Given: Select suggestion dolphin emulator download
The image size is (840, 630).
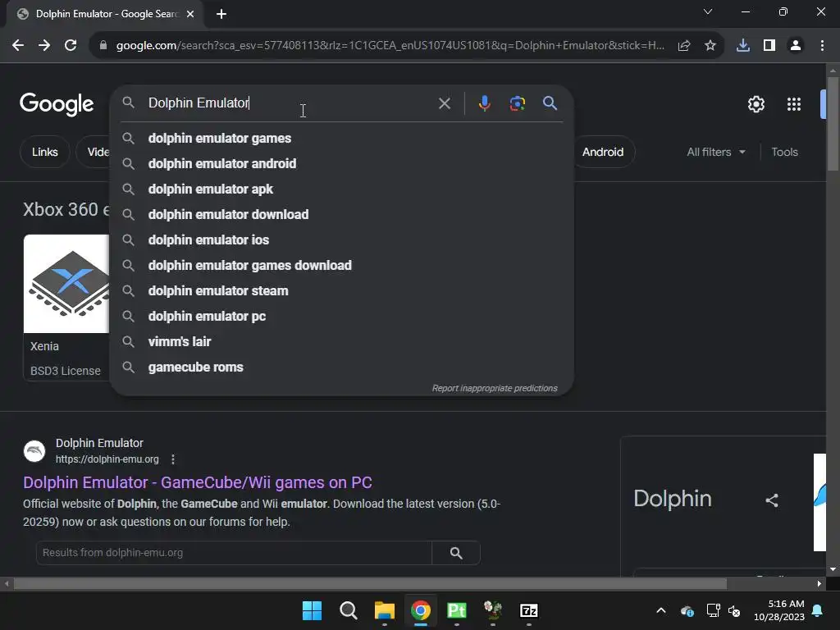Looking at the screenshot, I should coord(342,214).
